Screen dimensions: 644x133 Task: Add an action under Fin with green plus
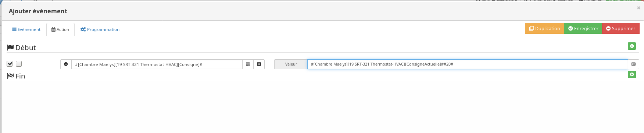click(x=632, y=74)
